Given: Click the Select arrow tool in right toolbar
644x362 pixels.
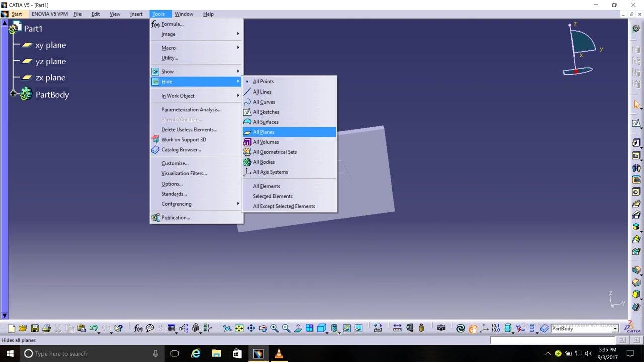Looking at the screenshot, I should coord(636,104).
